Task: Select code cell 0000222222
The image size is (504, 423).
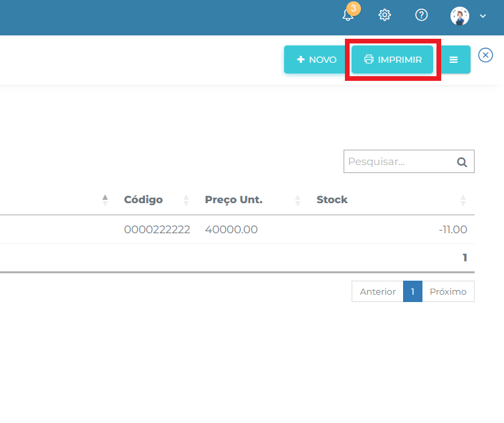Action: [x=157, y=229]
